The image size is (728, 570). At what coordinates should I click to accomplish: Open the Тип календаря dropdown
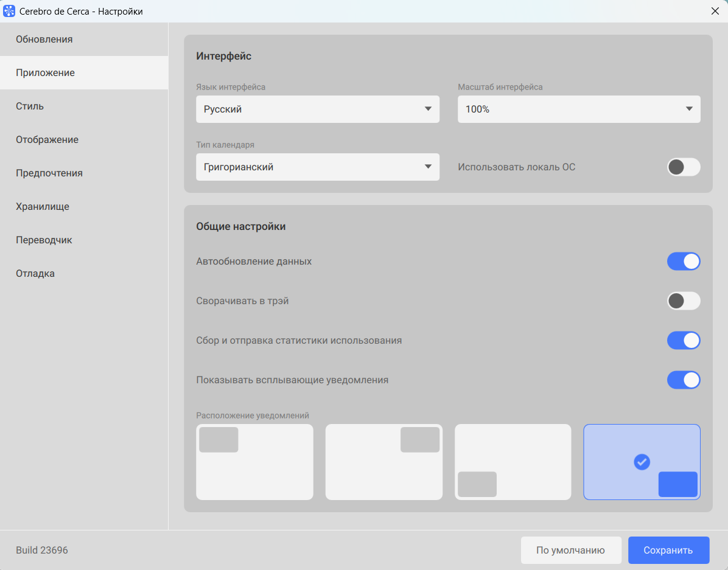coord(317,167)
